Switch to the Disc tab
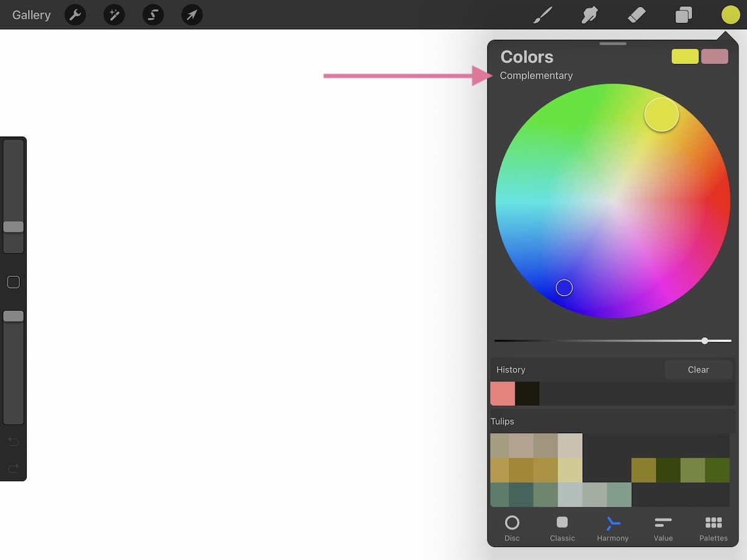Viewport: 747px width, 560px height. [512, 528]
